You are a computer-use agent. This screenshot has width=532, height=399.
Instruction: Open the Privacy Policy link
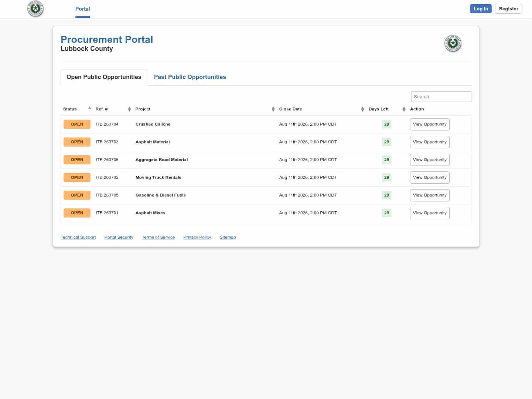click(x=197, y=237)
